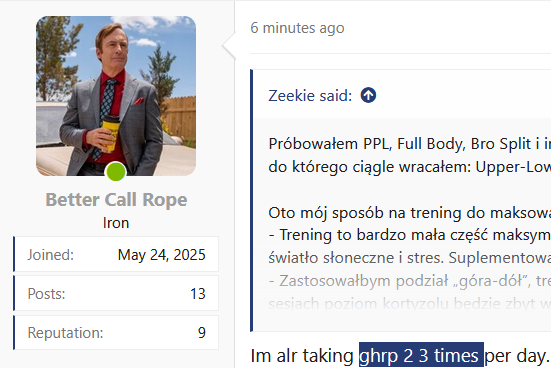551x368 pixels.
Task: Expand the faded quoted text block
Action: [x=402, y=292]
